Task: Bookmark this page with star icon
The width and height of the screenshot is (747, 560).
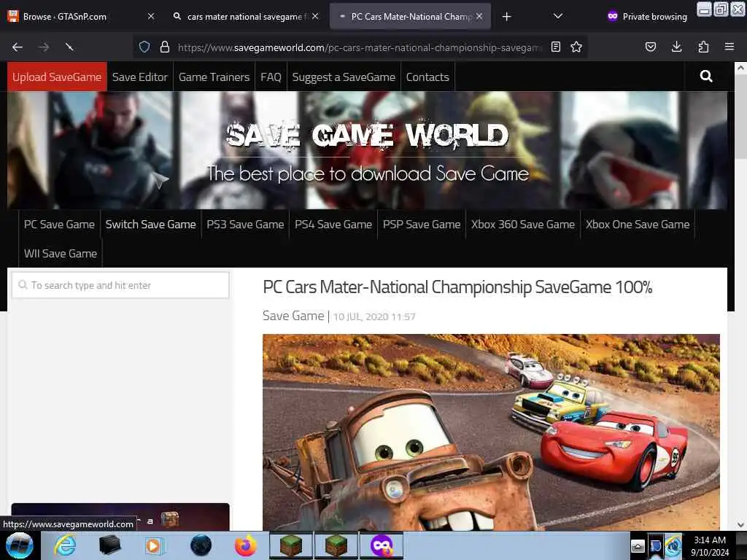Action: tap(576, 47)
